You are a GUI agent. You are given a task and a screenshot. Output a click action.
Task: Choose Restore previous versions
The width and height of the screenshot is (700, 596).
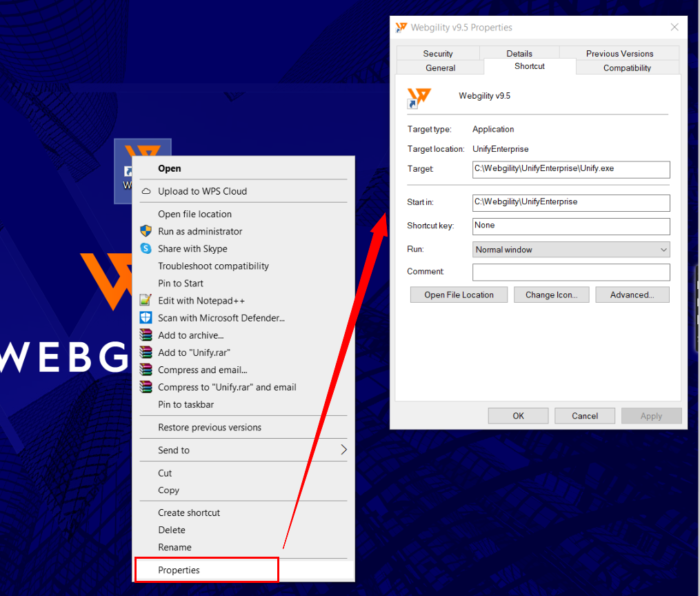[x=243, y=427]
